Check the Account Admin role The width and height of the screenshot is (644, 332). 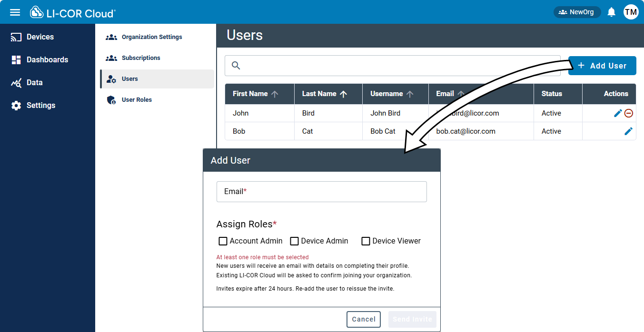pyautogui.click(x=223, y=241)
